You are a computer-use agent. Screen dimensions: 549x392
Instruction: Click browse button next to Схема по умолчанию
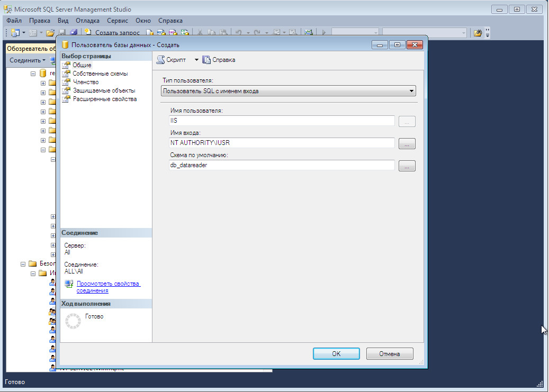point(407,166)
